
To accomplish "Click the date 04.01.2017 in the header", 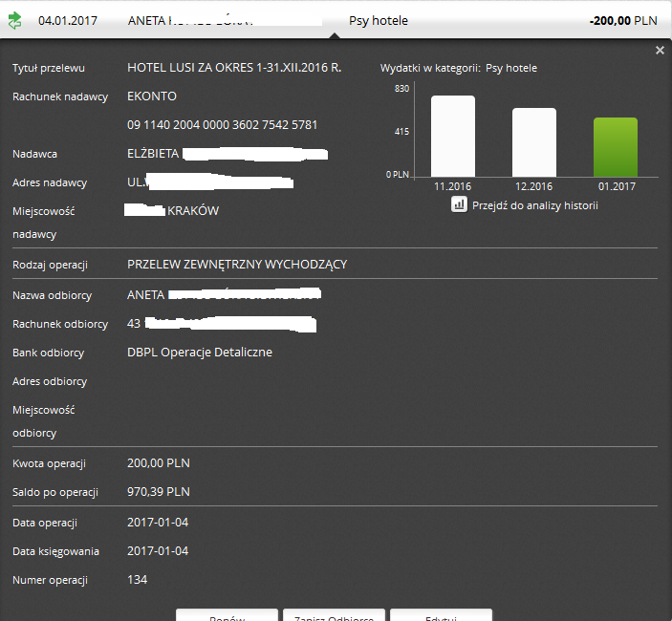I will coord(68,21).
